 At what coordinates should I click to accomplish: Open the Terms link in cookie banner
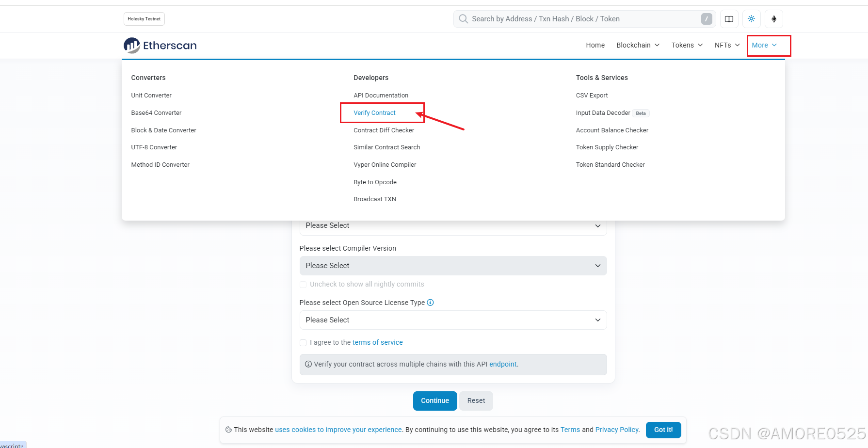[570, 430]
